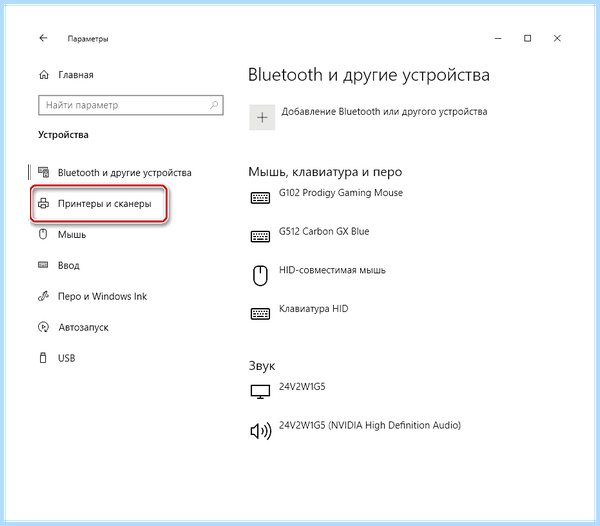The height and width of the screenshot is (526, 600).
Task: Select G512 Carbon GX Blue device
Action: [x=324, y=231]
